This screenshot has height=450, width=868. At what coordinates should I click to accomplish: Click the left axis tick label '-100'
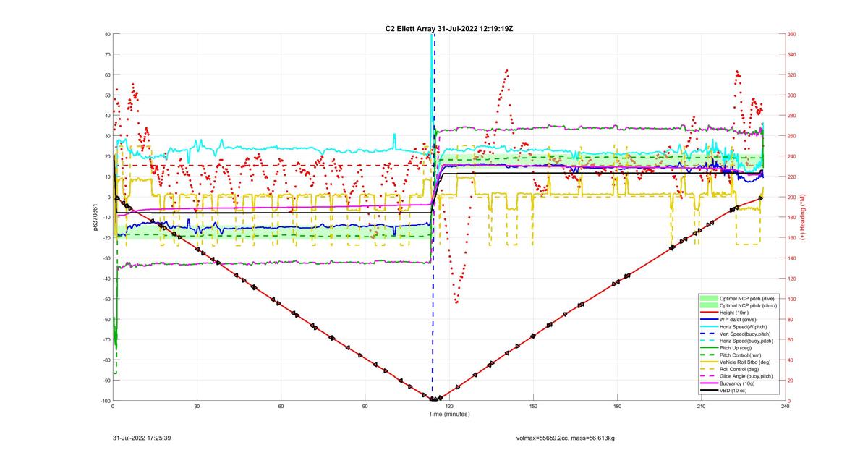click(x=105, y=401)
